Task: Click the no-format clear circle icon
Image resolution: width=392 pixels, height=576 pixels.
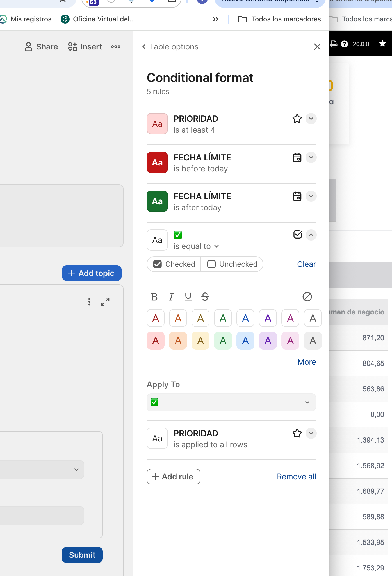Action: pyautogui.click(x=307, y=297)
